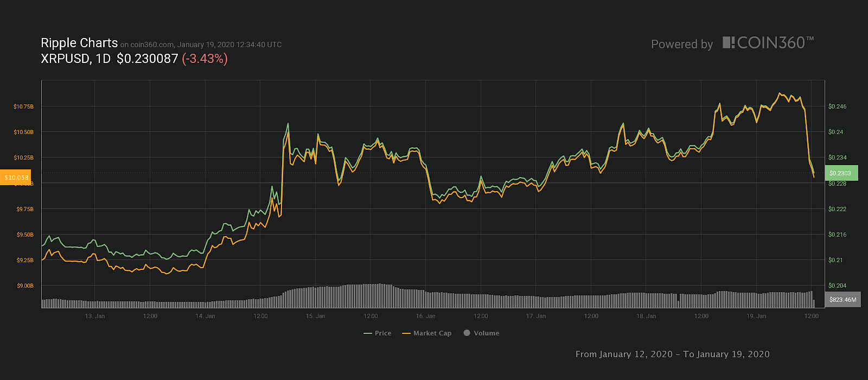Click the $10.25B left axis label
Viewport: 868px width, 380px height.
point(23,158)
